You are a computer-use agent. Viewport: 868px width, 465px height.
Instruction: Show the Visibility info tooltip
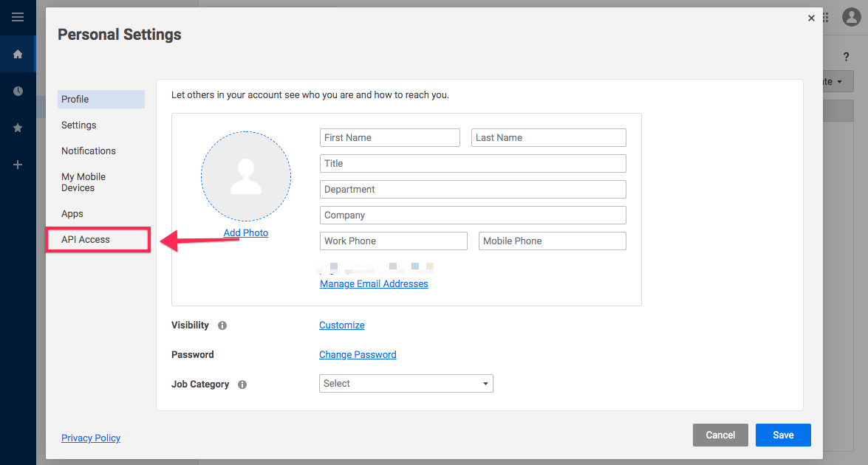pos(222,325)
